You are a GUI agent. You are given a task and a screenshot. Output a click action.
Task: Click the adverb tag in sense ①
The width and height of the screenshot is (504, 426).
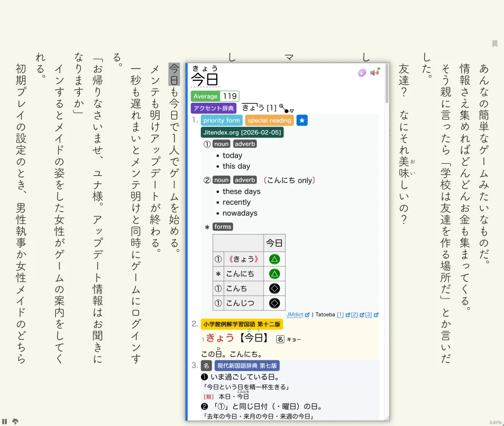point(245,144)
